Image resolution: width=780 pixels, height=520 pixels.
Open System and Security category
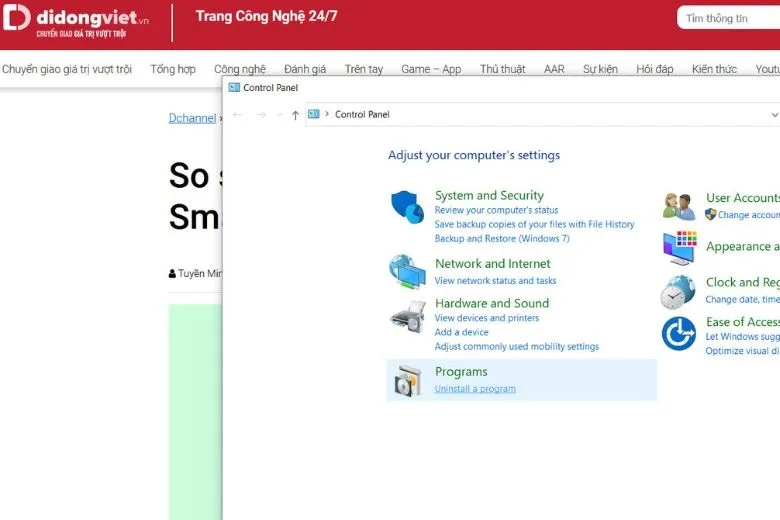[489, 195]
